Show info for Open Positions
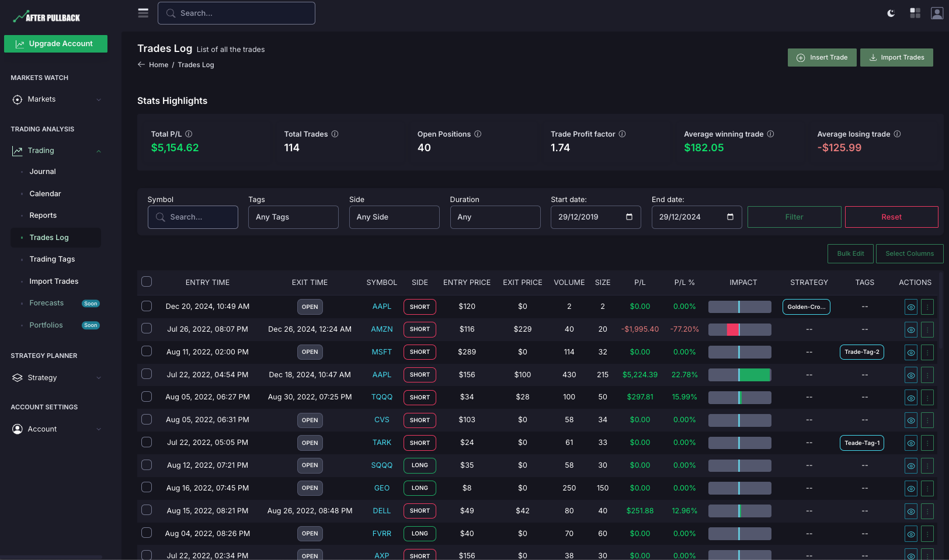949x560 pixels. tap(478, 134)
